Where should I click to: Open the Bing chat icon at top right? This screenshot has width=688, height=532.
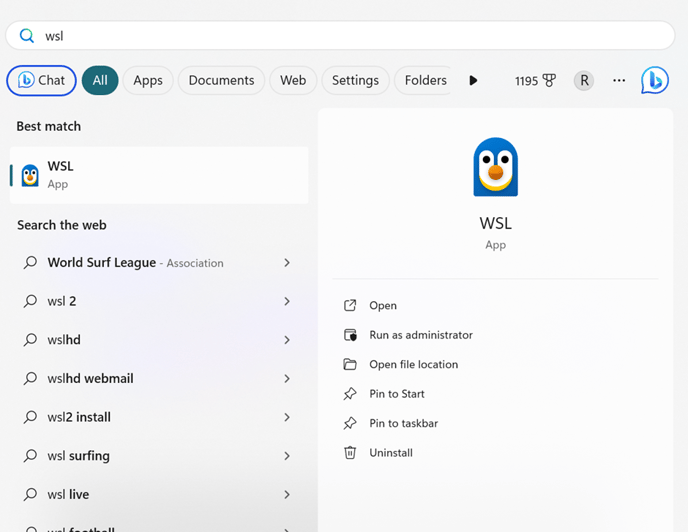655,80
